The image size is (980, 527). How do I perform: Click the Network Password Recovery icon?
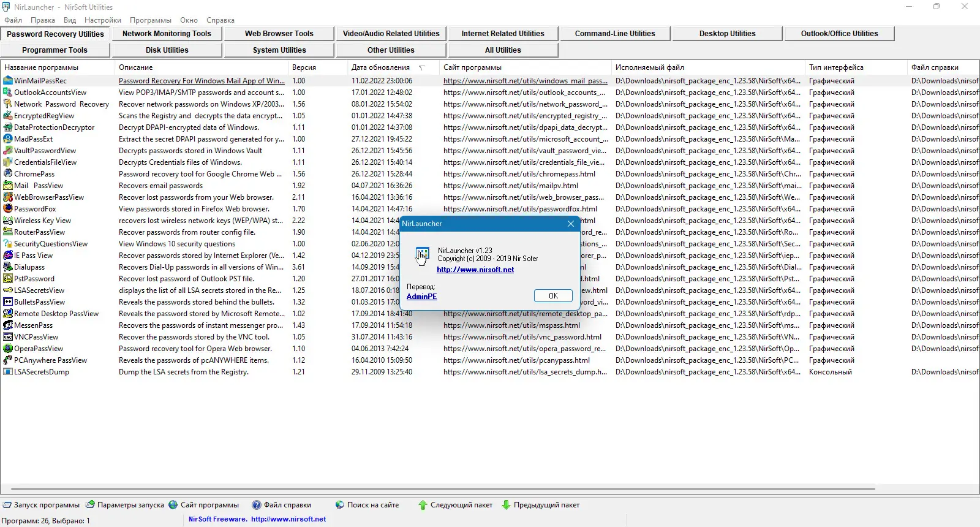coord(8,104)
